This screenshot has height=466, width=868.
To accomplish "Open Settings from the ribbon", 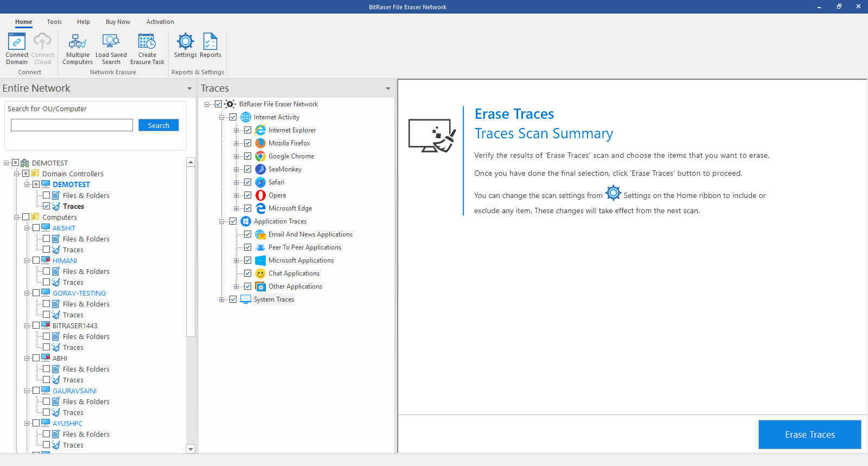I will coord(186,42).
